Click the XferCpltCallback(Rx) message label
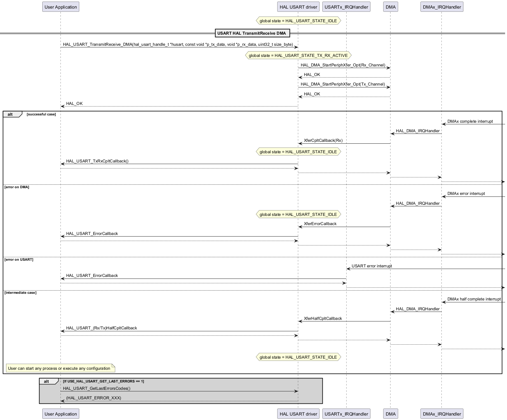The image size is (507, 420). 323,141
